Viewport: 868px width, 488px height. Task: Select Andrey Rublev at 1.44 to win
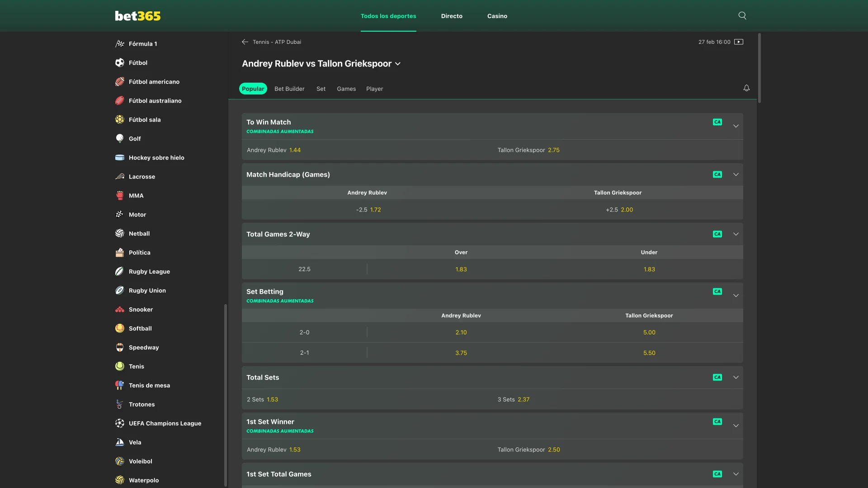(274, 150)
